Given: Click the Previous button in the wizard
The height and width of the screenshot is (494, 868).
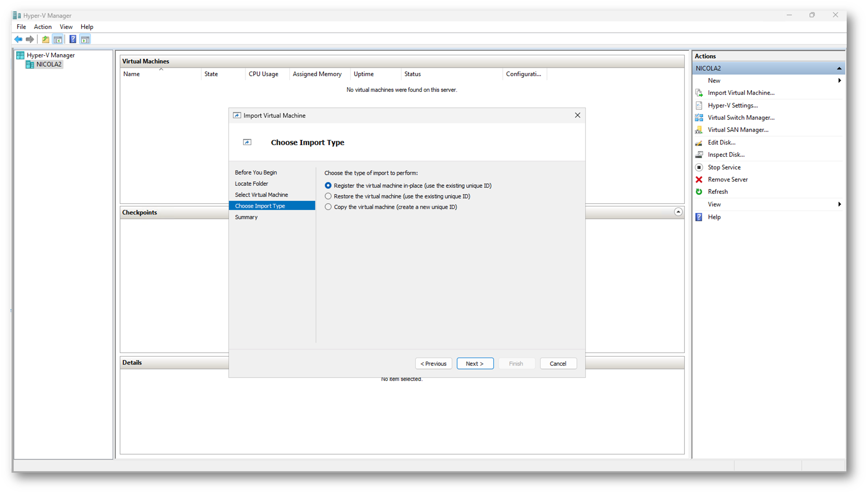Looking at the screenshot, I should pos(434,364).
